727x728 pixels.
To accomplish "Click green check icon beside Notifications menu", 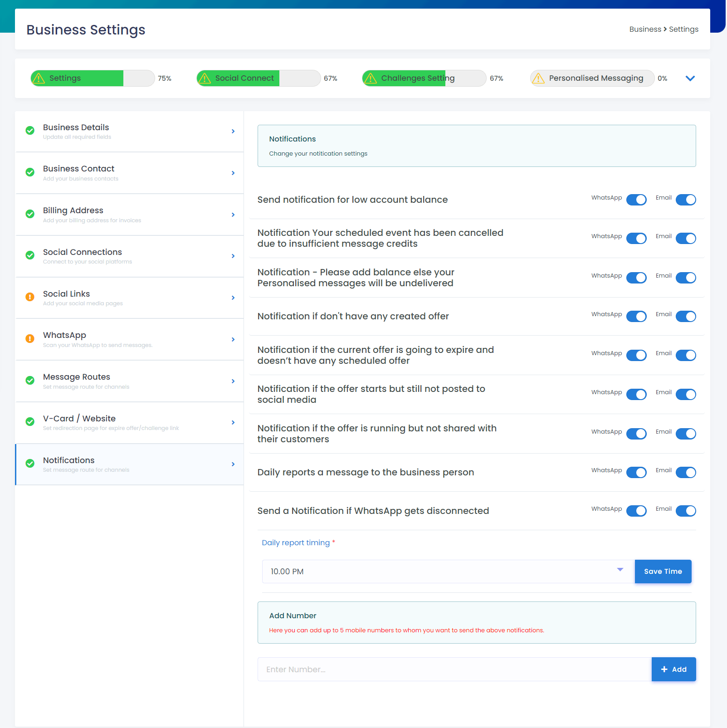I will (30, 464).
